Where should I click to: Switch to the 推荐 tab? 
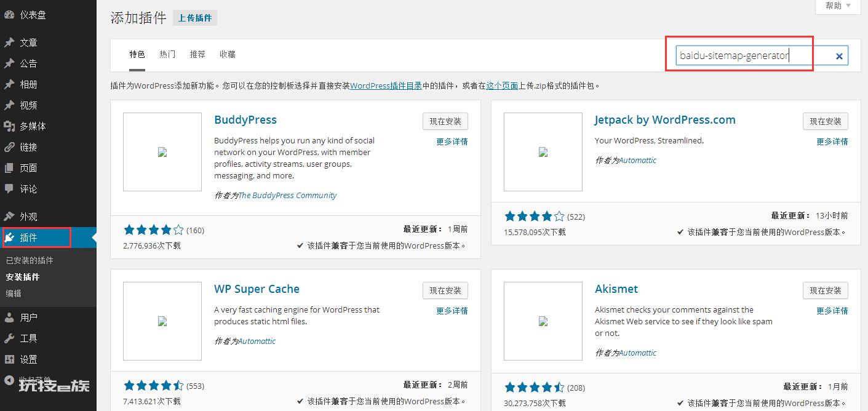[x=197, y=54]
